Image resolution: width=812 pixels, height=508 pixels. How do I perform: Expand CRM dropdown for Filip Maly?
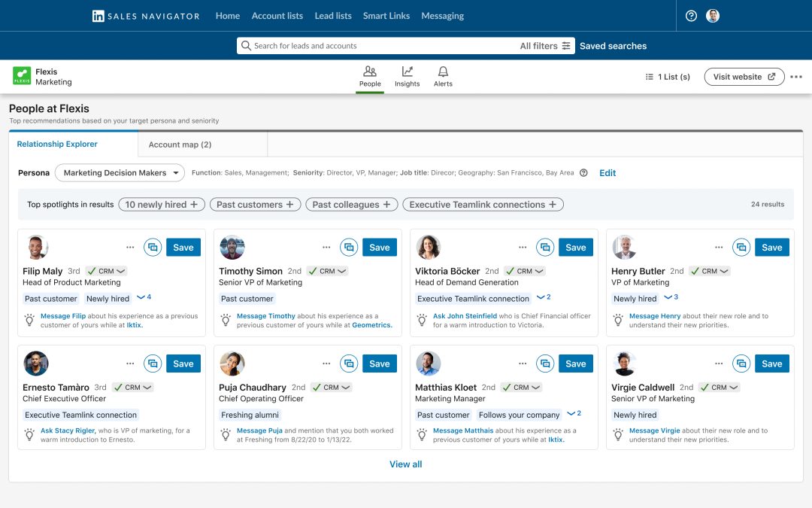107,271
